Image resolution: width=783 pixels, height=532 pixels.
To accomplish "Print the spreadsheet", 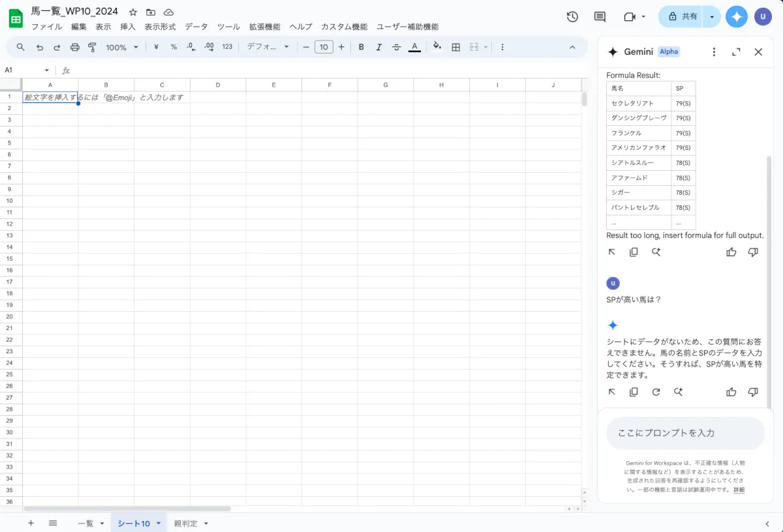I will coord(74,47).
